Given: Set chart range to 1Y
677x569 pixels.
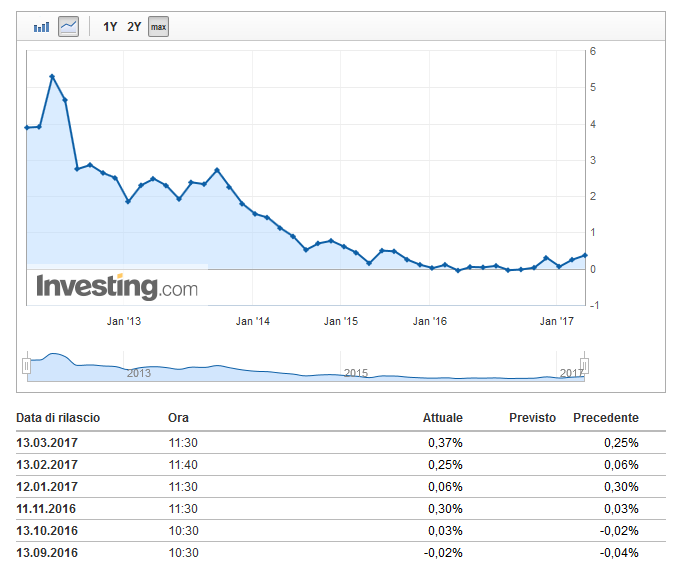Looking at the screenshot, I should tap(110, 27).
